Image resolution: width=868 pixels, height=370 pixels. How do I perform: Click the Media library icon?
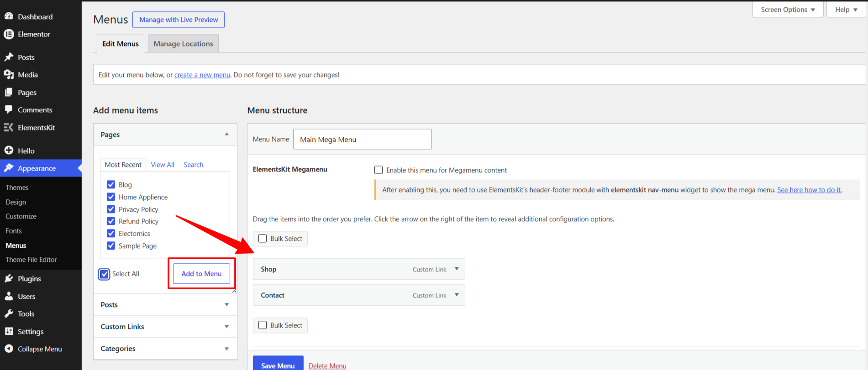9,74
